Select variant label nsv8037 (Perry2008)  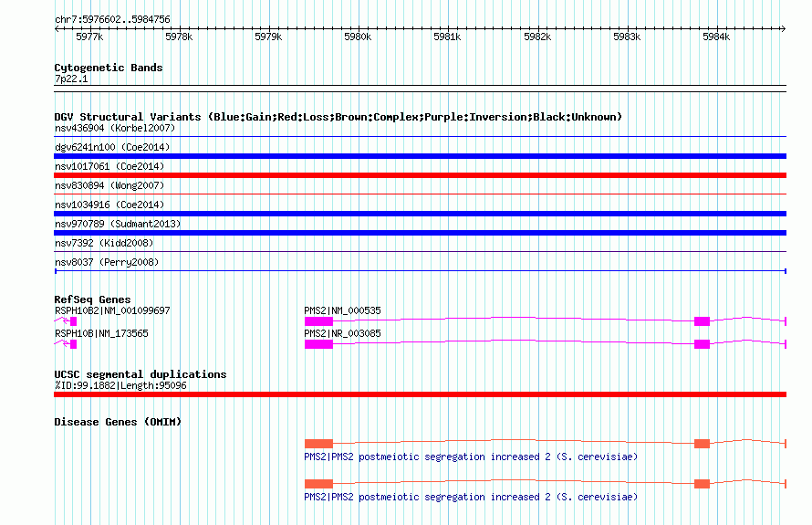pyautogui.click(x=107, y=262)
